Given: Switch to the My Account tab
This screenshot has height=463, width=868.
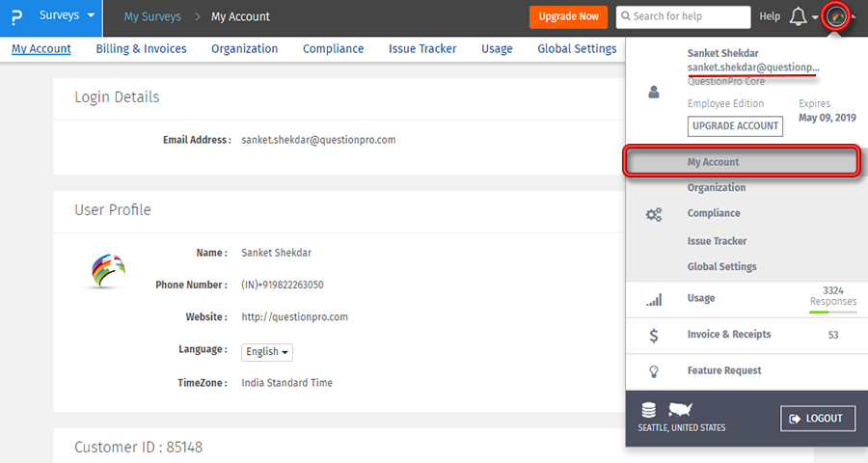Looking at the screenshot, I should click(x=41, y=49).
